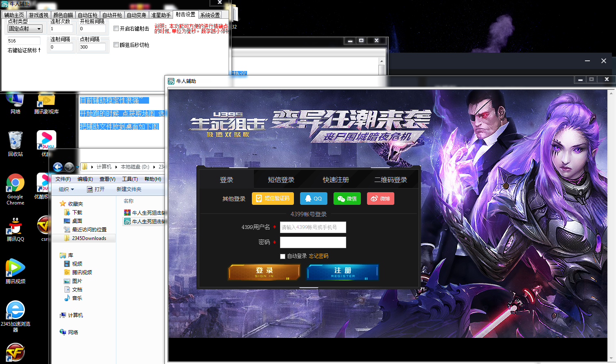Log in with the 微信 button
The image size is (616, 364).
click(347, 198)
